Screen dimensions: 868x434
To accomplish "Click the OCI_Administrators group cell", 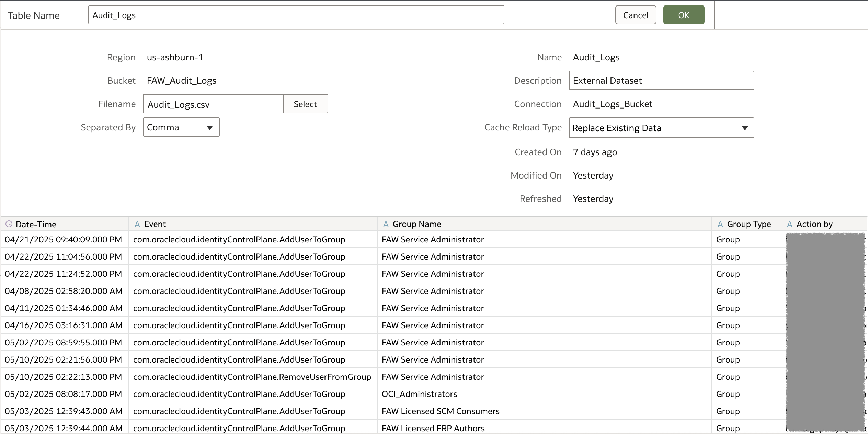I will pos(420,394).
